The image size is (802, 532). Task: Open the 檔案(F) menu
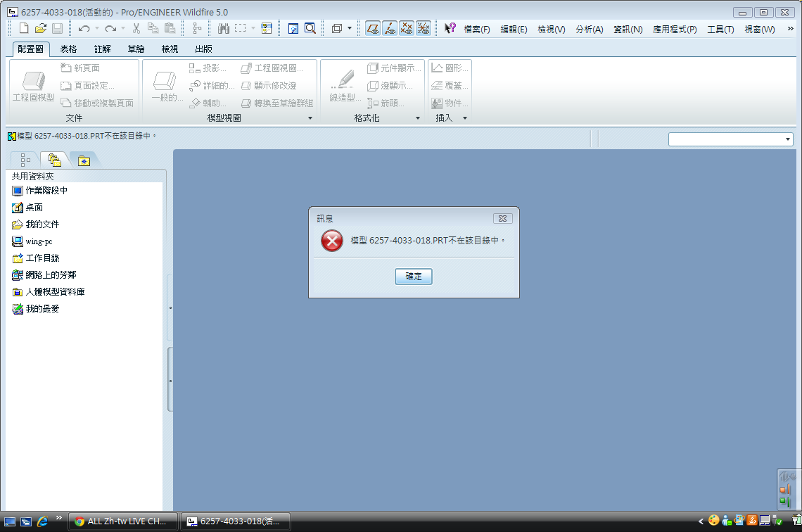[476, 30]
